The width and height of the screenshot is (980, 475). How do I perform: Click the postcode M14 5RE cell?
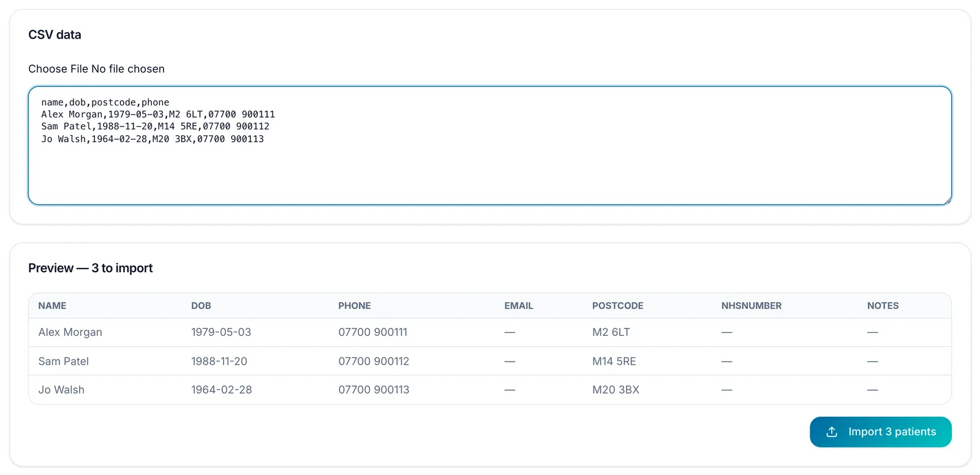[x=614, y=362]
